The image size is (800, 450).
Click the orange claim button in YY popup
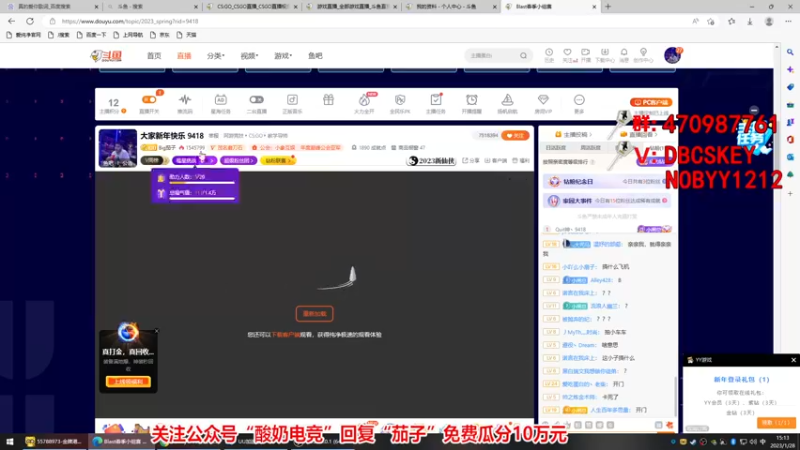(x=776, y=422)
